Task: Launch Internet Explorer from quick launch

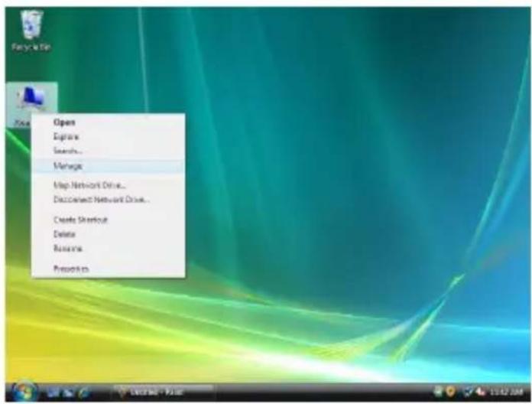Action: (84, 393)
